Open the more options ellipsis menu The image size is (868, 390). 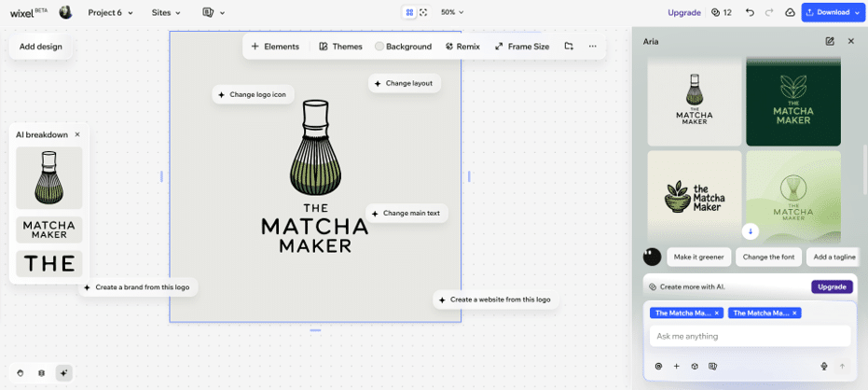coord(593,47)
